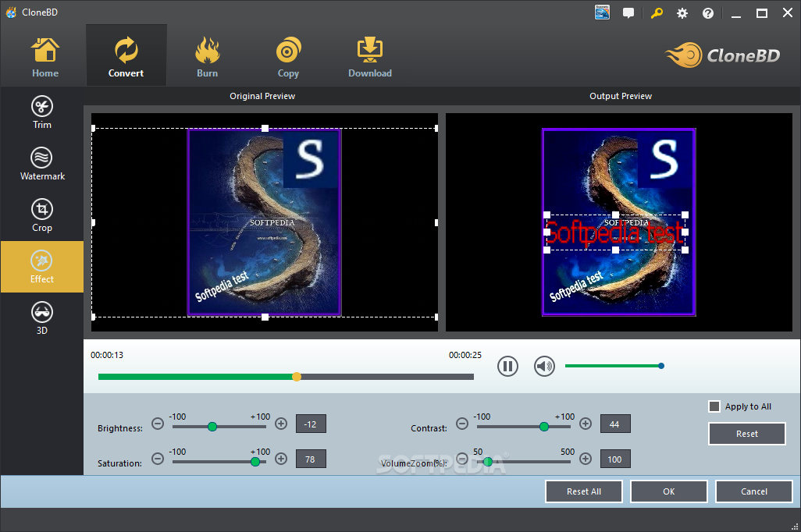This screenshot has width=801, height=532.
Task: Click the Cancel button
Action: (x=754, y=491)
